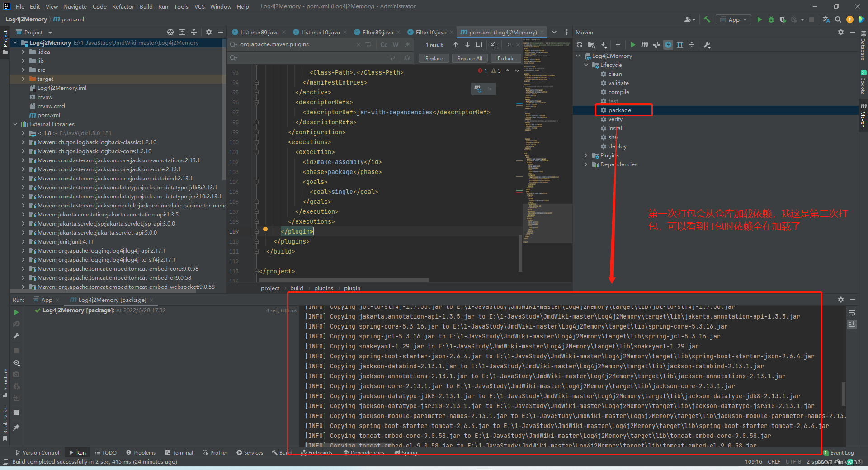Toggle scroll to end in Run panel

(852, 324)
